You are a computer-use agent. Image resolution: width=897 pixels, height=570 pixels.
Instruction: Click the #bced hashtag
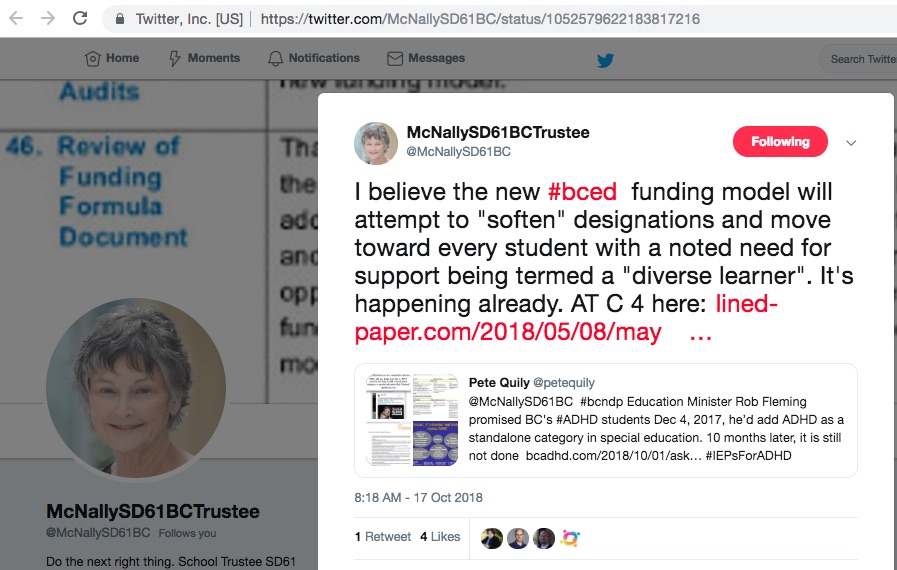click(x=582, y=192)
